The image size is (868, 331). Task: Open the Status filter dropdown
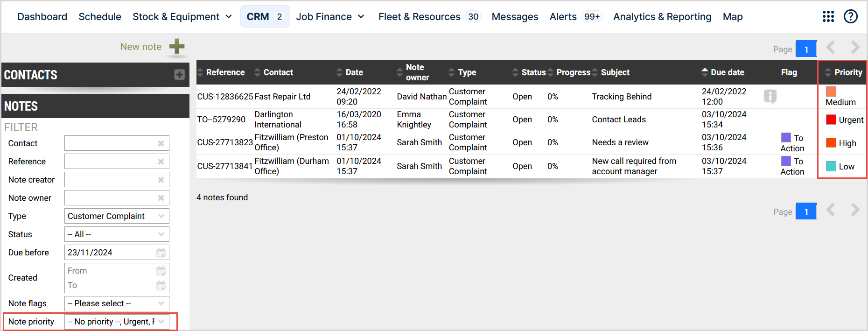click(x=117, y=234)
